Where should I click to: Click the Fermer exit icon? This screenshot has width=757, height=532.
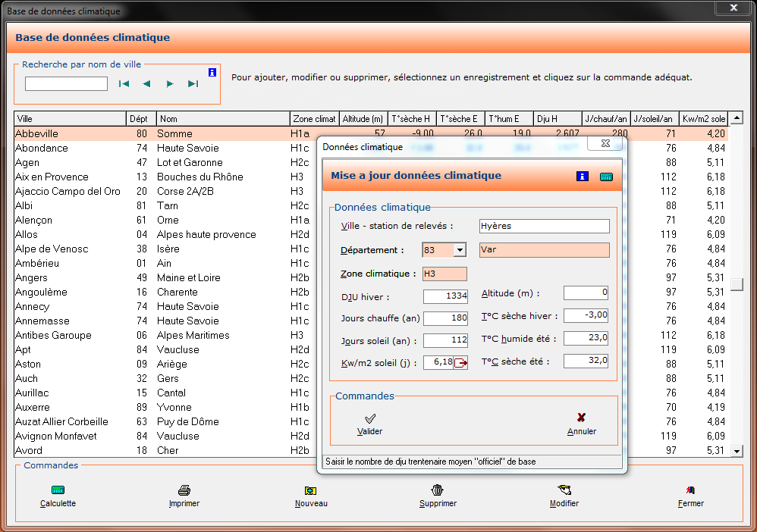690,490
